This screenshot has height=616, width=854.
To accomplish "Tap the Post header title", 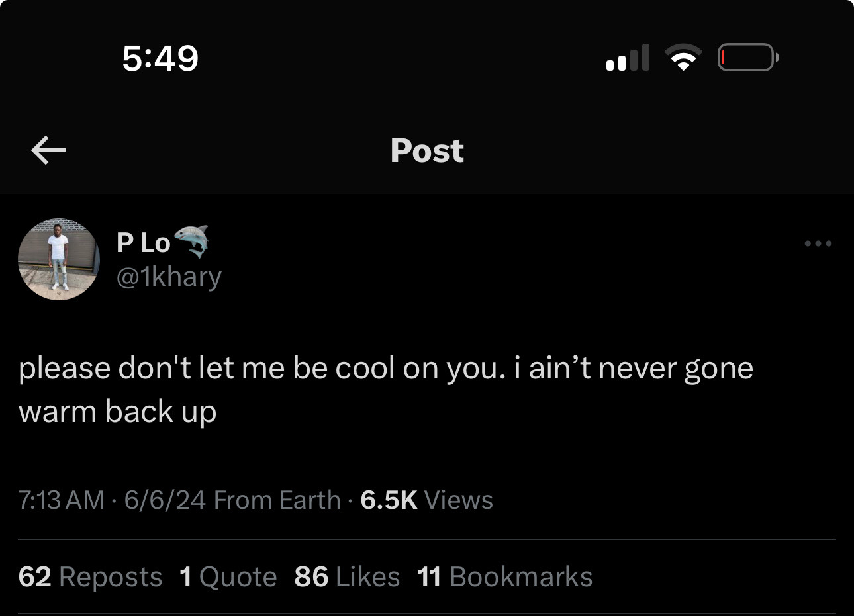I will [x=427, y=150].
